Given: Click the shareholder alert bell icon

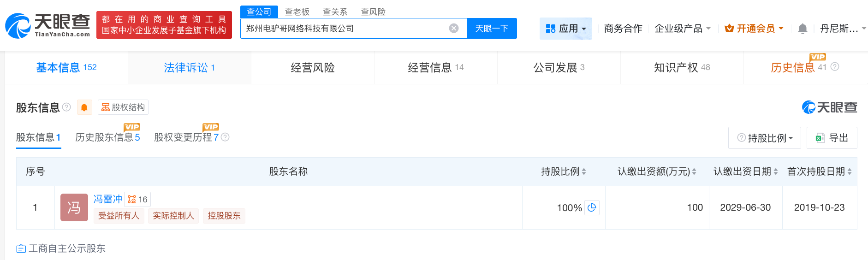Looking at the screenshot, I should coord(84,107).
